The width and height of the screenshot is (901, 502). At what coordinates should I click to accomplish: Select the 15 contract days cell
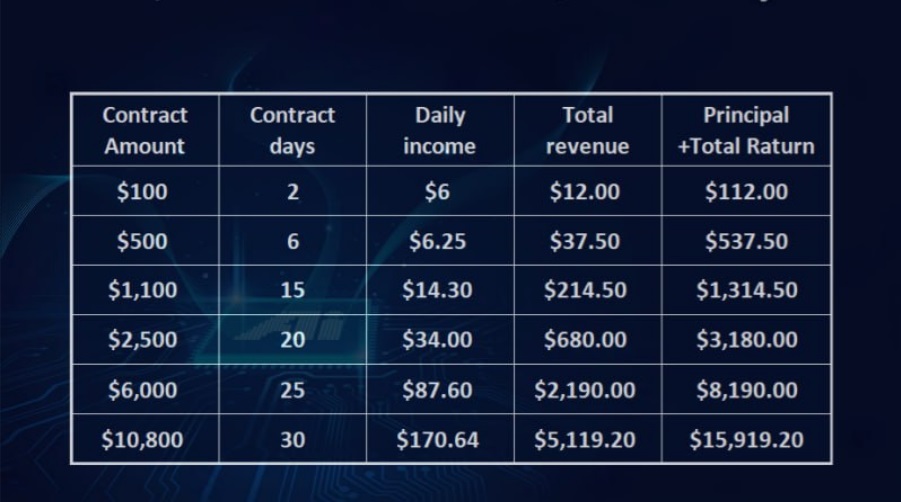pyautogui.click(x=292, y=290)
